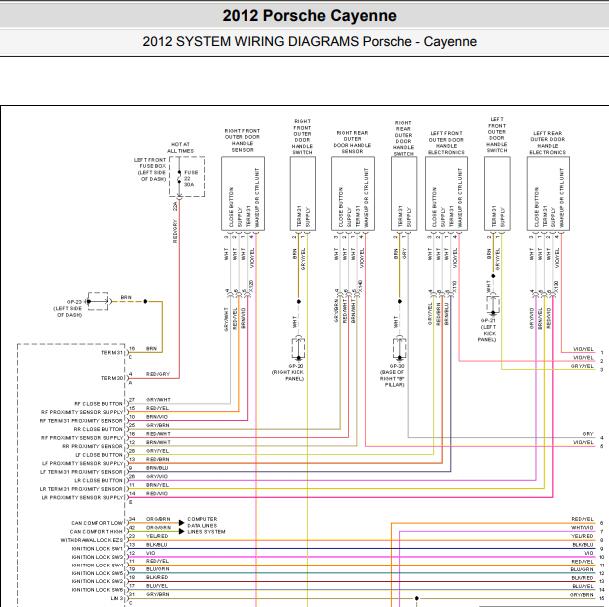Click 'RIGHT FRONT OUTER DOOR HANDLE SWITCH' heading
Screen dimensions: 609x607
click(302, 137)
